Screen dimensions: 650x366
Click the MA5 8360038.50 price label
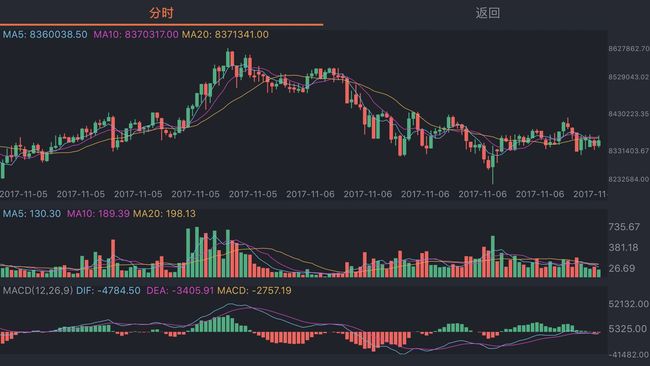pyautogui.click(x=45, y=34)
